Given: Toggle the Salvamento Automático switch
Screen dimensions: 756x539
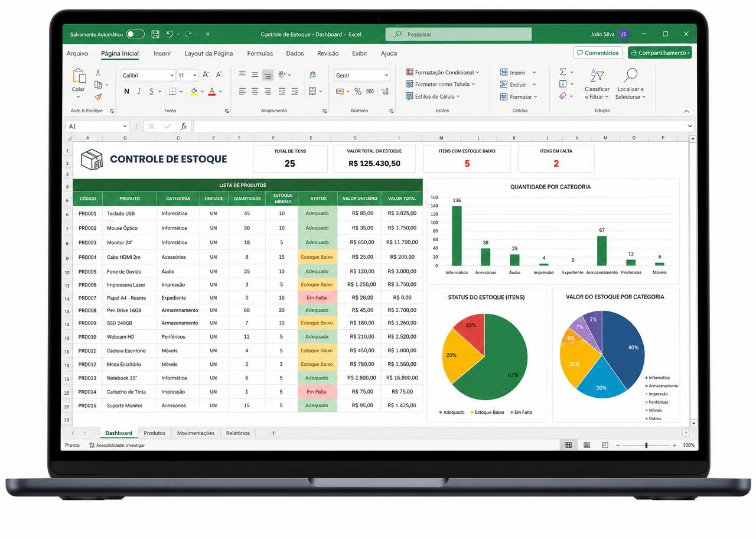Looking at the screenshot, I should (135, 34).
